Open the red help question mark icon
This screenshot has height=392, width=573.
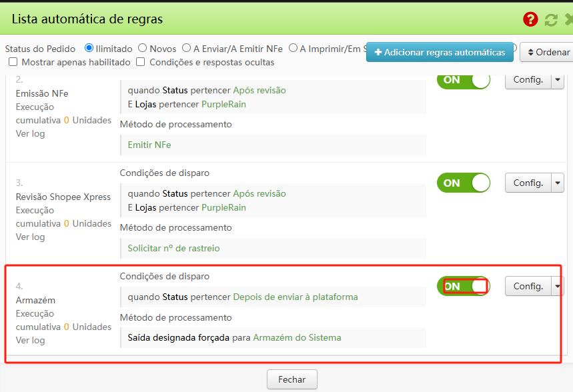point(530,19)
